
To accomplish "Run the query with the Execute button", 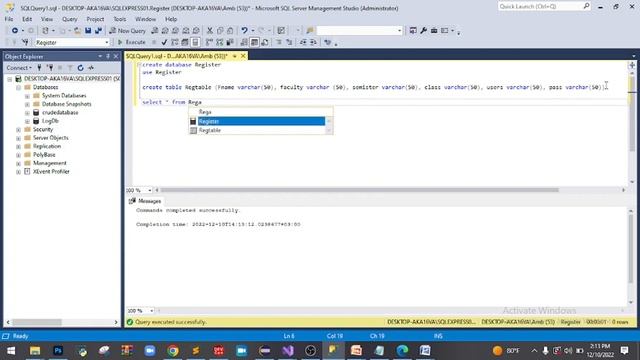I will click(131, 42).
